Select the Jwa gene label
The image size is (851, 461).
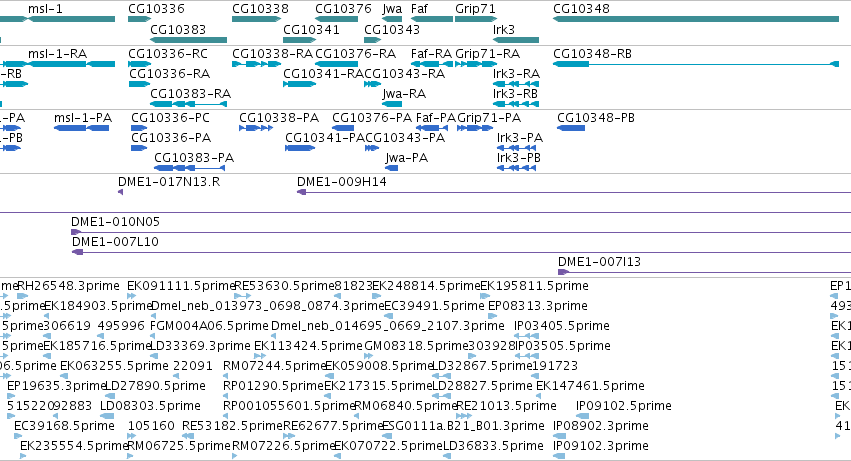click(392, 9)
